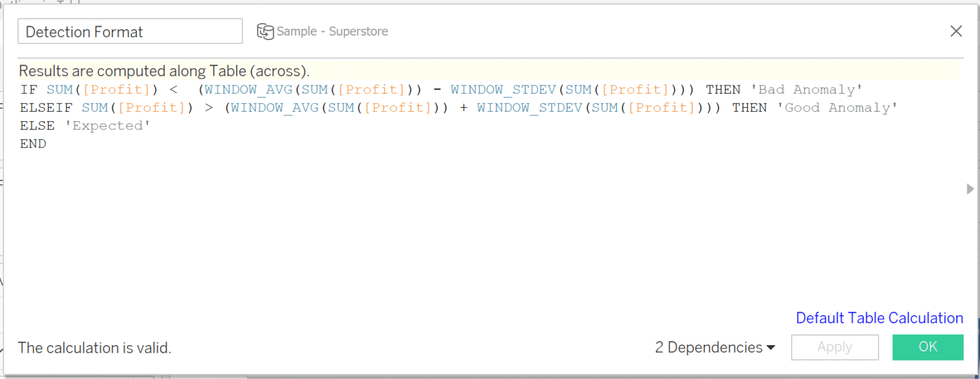Click the ELSEIF keyword in the formula
This screenshot has width=980, height=379.
tap(46, 107)
